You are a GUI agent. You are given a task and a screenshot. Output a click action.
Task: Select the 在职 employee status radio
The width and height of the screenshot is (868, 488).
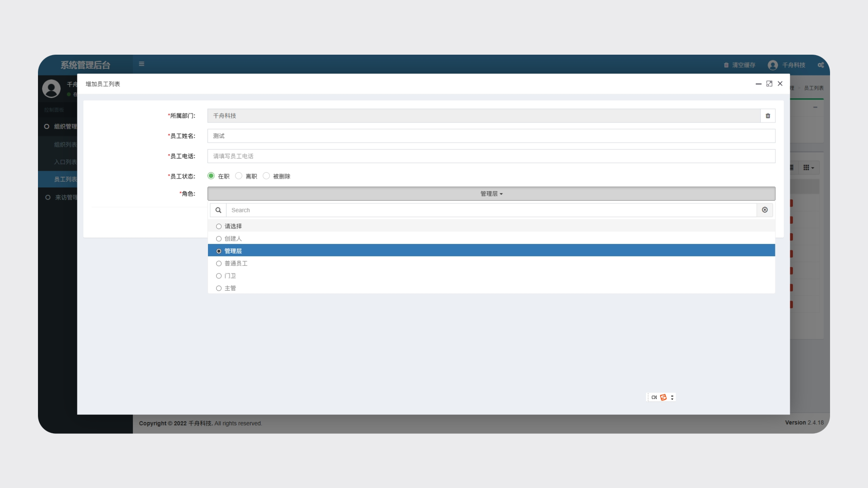[211, 176]
